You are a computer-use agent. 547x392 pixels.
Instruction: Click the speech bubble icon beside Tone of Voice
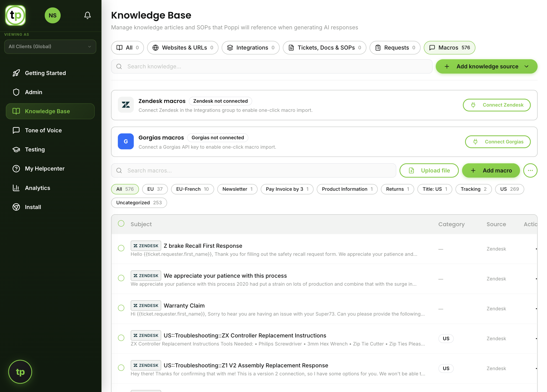click(x=16, y=130)
